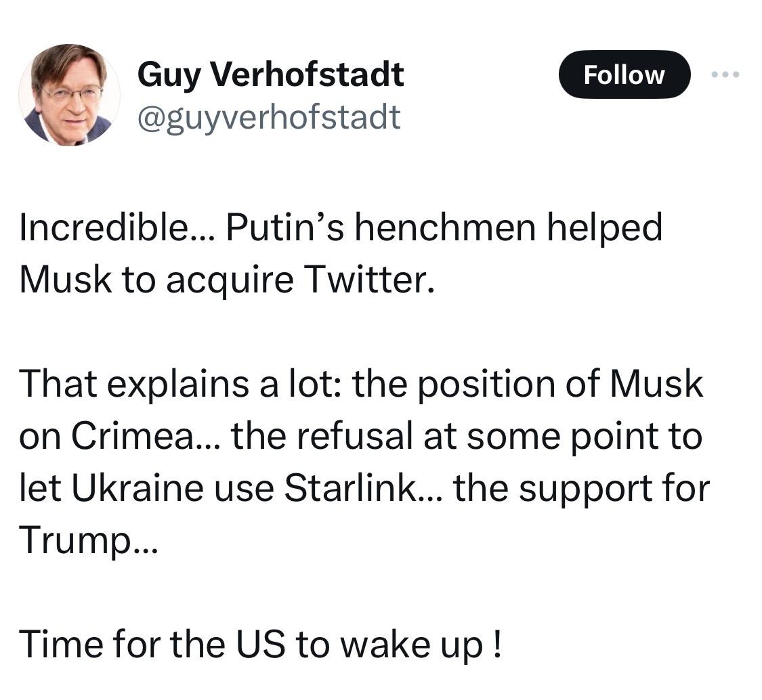
Task: Open the @guyverhofstadt handle link
Action: (x=269, y=116)
